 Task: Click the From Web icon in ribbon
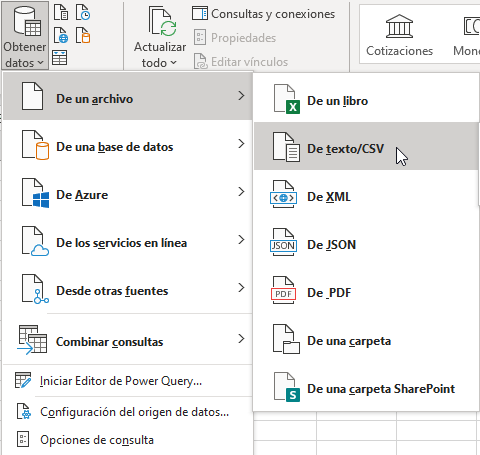click(61, 35)
